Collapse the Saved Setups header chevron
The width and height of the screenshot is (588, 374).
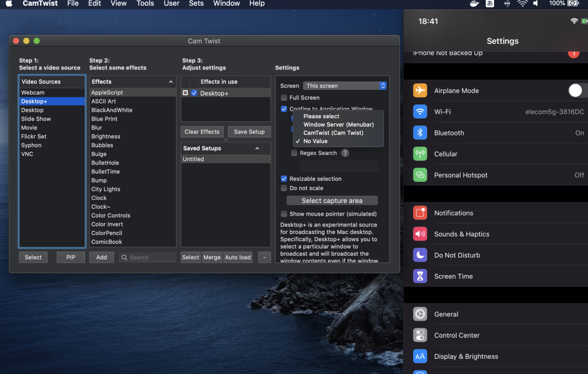[x=257, y=148]
